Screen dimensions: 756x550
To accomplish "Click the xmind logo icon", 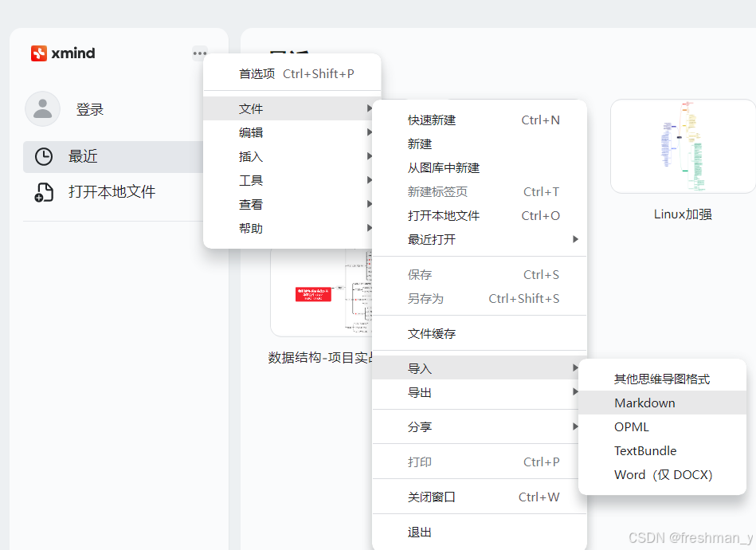I will point(39,53).
